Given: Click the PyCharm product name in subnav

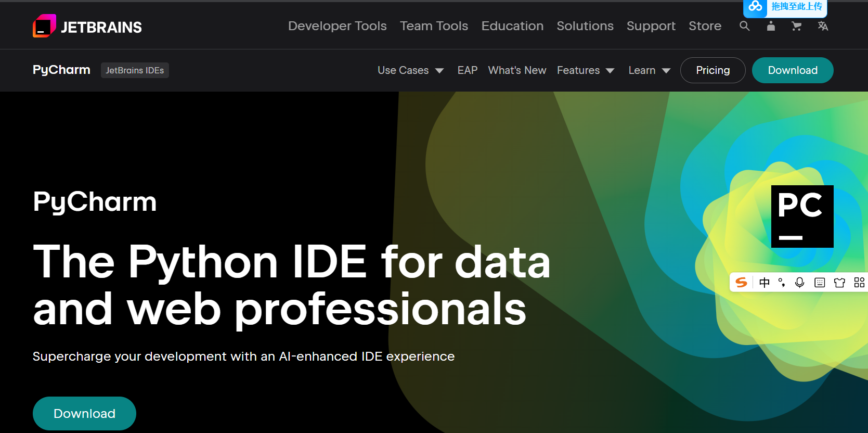Looking at the screenshot, I should coord(61,70).
